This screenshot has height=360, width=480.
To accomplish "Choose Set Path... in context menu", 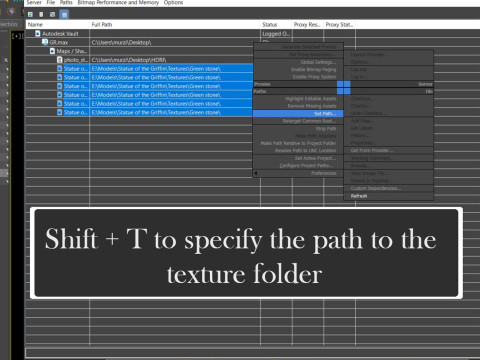I will 298,114.
